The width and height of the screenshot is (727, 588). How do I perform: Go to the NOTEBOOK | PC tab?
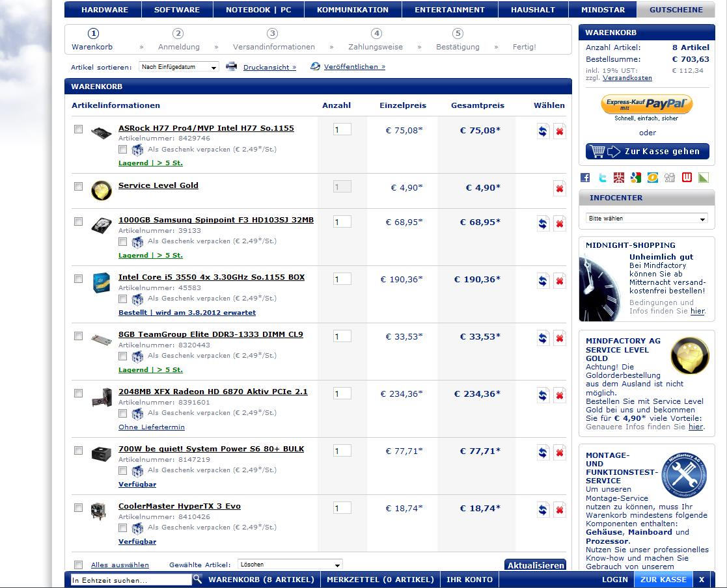pos(259,10)
